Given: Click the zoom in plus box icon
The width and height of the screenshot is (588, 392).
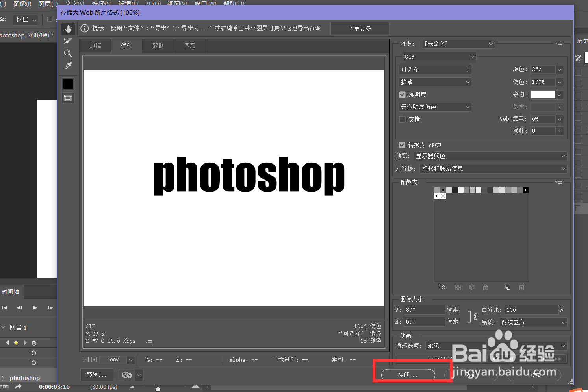Looking at the screenshot, I should pos(94,359).
